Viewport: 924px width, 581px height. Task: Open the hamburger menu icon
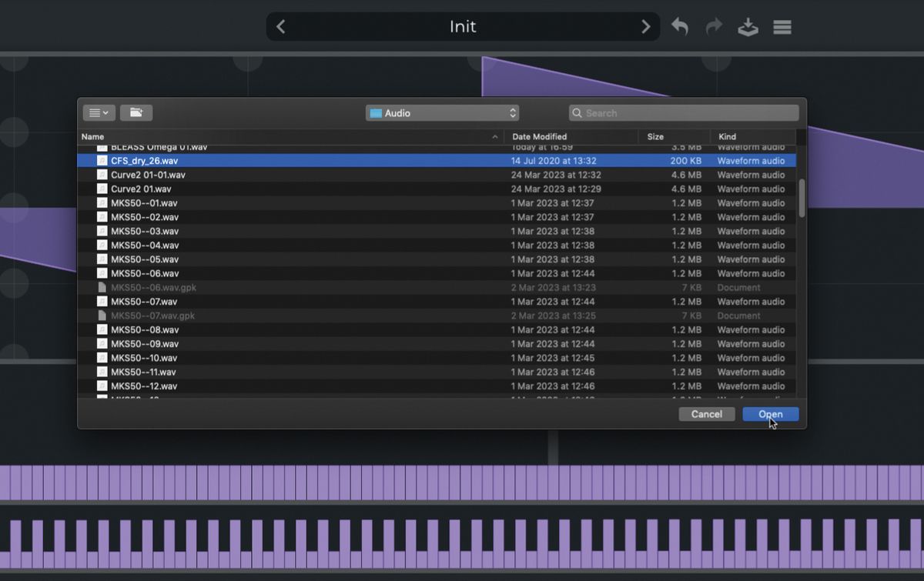point(782,27)
